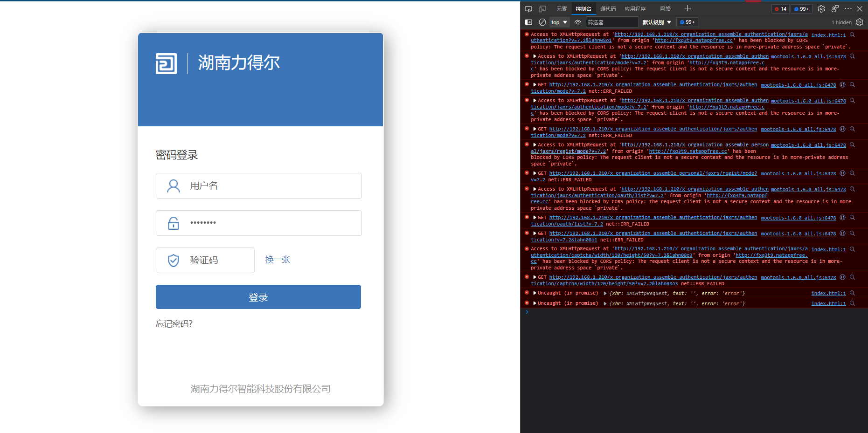Open the 默认级别 log level dropdown
868x433 pixels.
coord(657,22)
